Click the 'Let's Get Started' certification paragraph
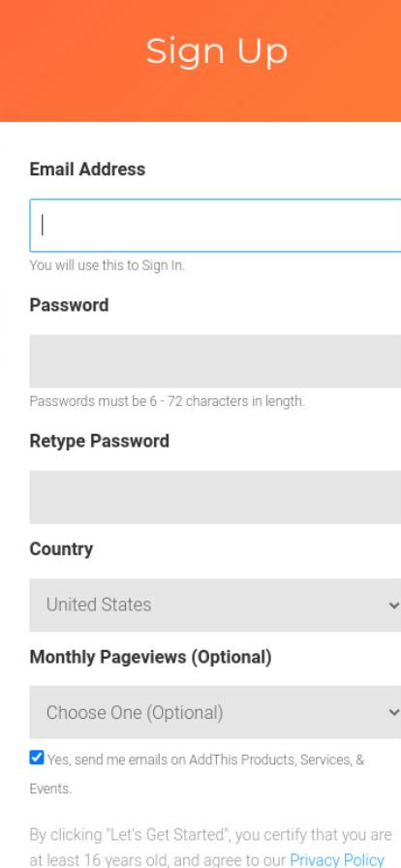The image size is (401, 868). pyautogui.click(x=211, y=847)
